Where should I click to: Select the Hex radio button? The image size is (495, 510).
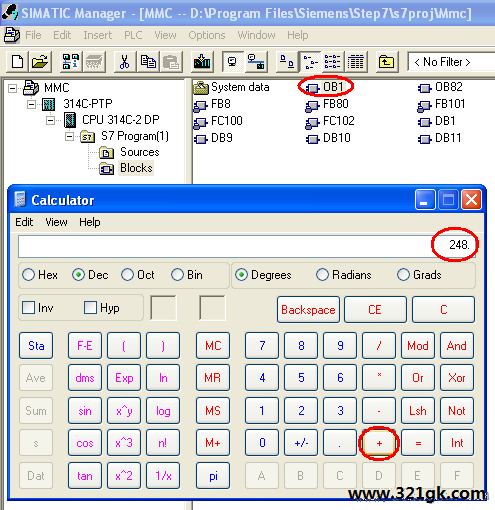pyautogui.click(x=28, y=275)
